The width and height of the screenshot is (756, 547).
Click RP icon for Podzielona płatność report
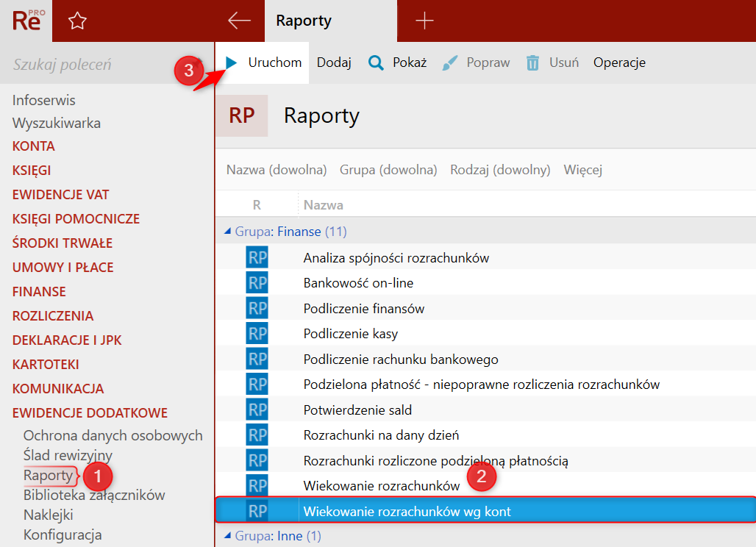(x=257, y=384)
